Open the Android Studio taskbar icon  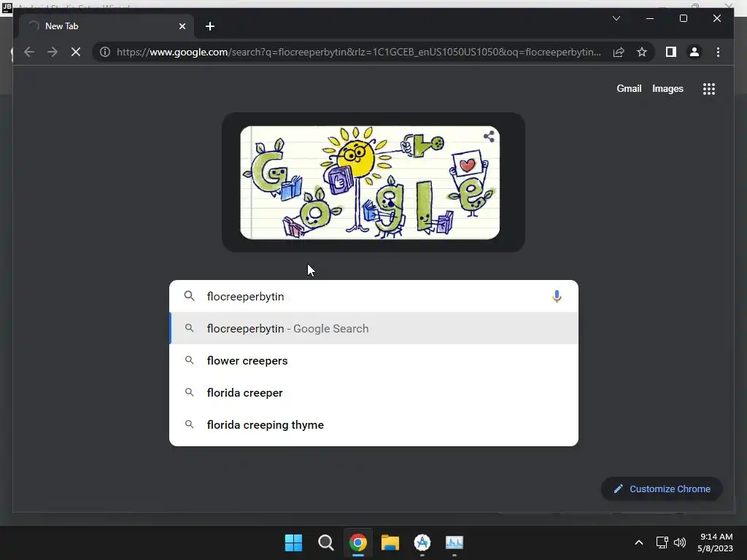pos(422,542)
